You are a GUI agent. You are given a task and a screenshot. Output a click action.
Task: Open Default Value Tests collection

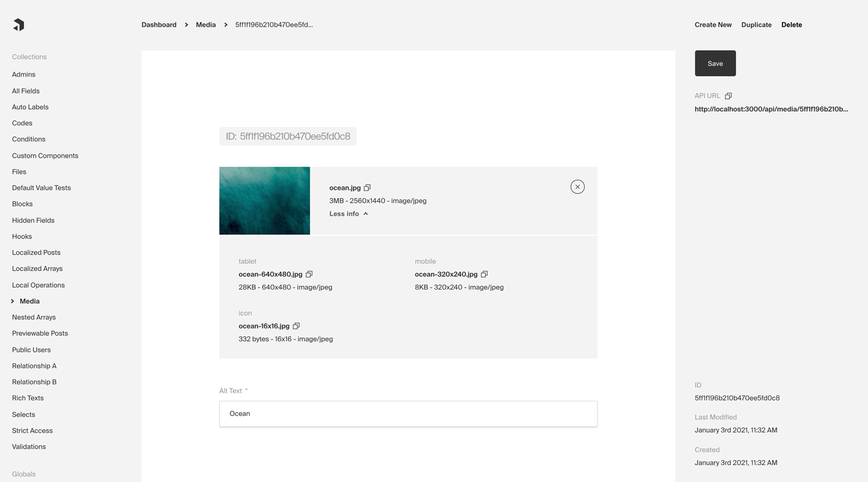(42, 188)
